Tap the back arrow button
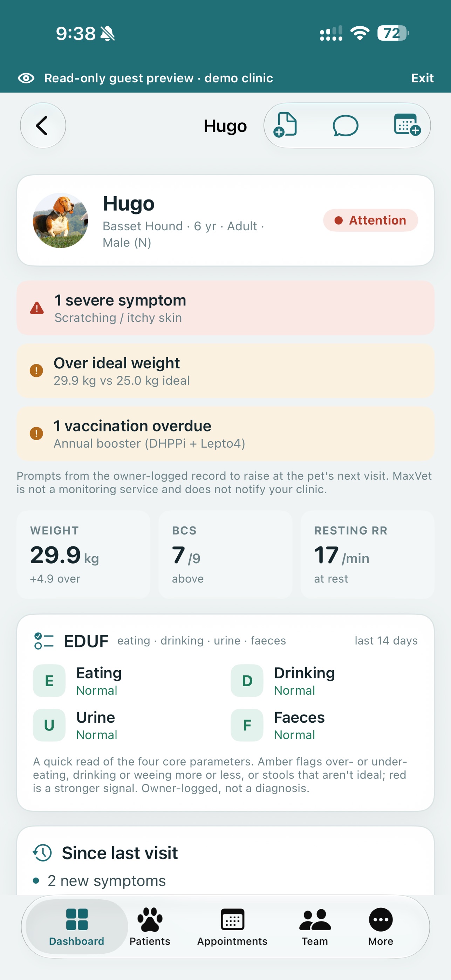 [43, 125]
